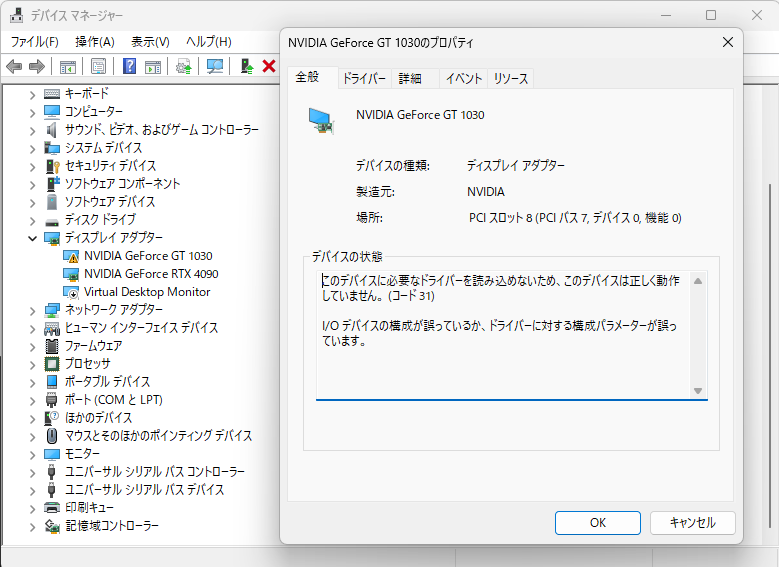Open the ヘルプ(H) menu
The width and height of the screenshot is (779, 567).
pyautogui.click(x=209, y=42)
